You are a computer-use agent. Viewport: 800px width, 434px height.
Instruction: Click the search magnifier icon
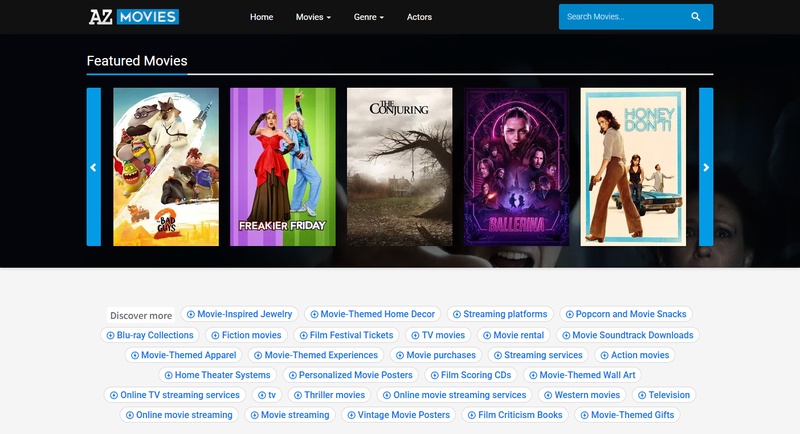click(696, 17)
